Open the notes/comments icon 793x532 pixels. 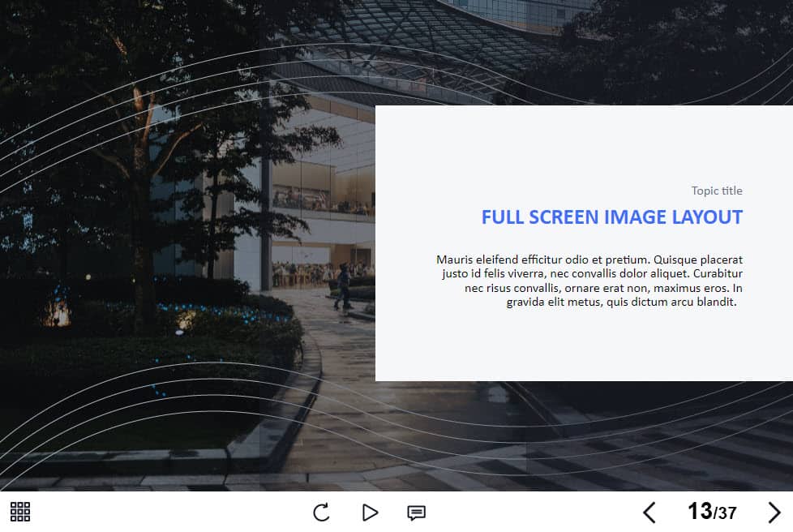coord(416,513)
